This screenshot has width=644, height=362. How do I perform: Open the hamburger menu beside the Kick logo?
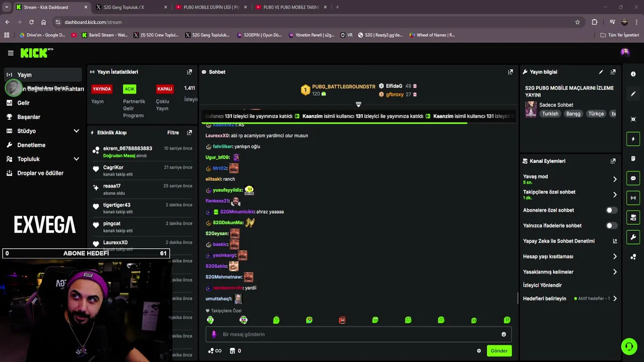click(x=11, y=53)
